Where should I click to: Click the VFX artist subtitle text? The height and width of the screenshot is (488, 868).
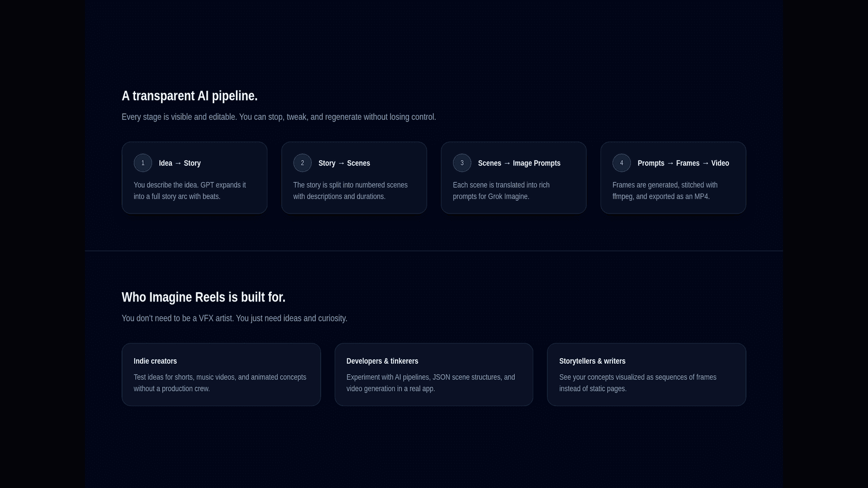click(x=234, y=318)
